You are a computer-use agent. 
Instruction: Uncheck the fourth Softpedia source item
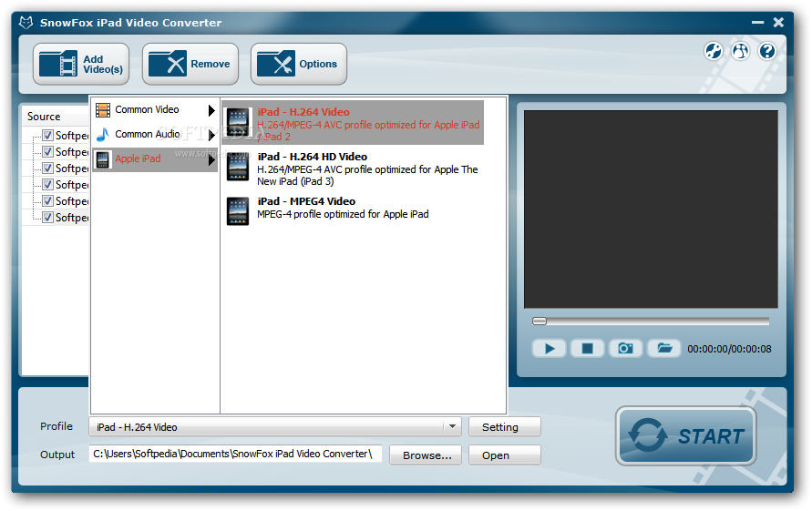point(47,184)
